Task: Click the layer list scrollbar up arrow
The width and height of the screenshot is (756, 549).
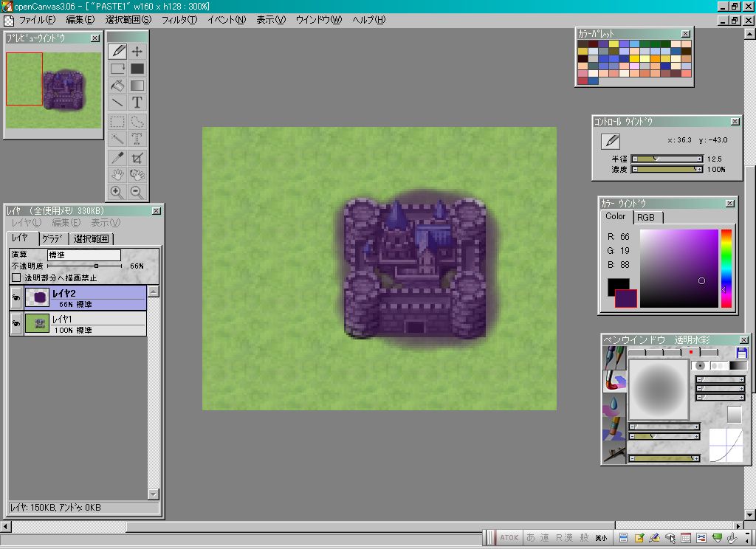Action: (154, 291)
